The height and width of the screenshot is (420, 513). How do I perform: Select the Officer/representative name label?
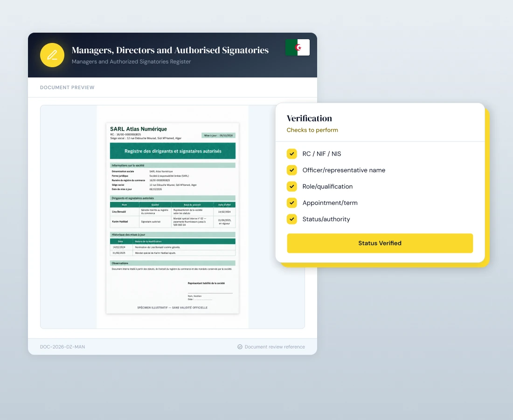[x=344, y=170]
